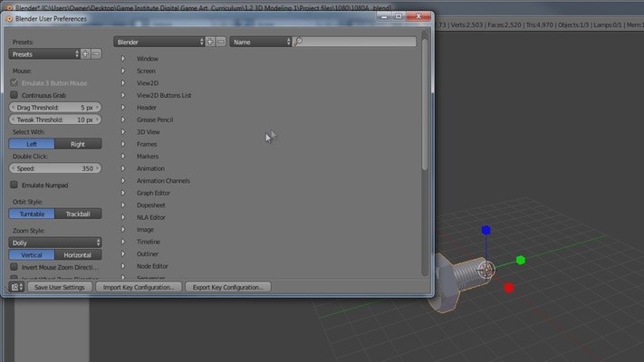Expand the Node Editor keymap section
The height and width of the screenshot is (362, 644).
point(123,266)
